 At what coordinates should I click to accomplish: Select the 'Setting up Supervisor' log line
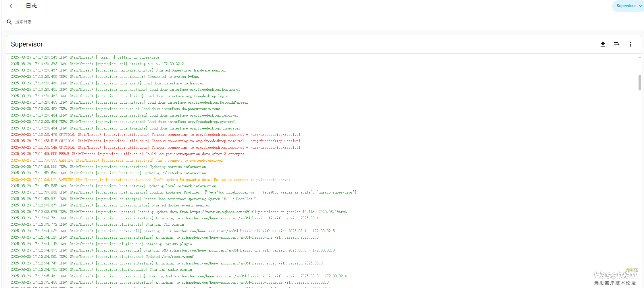tap(85, 57)
